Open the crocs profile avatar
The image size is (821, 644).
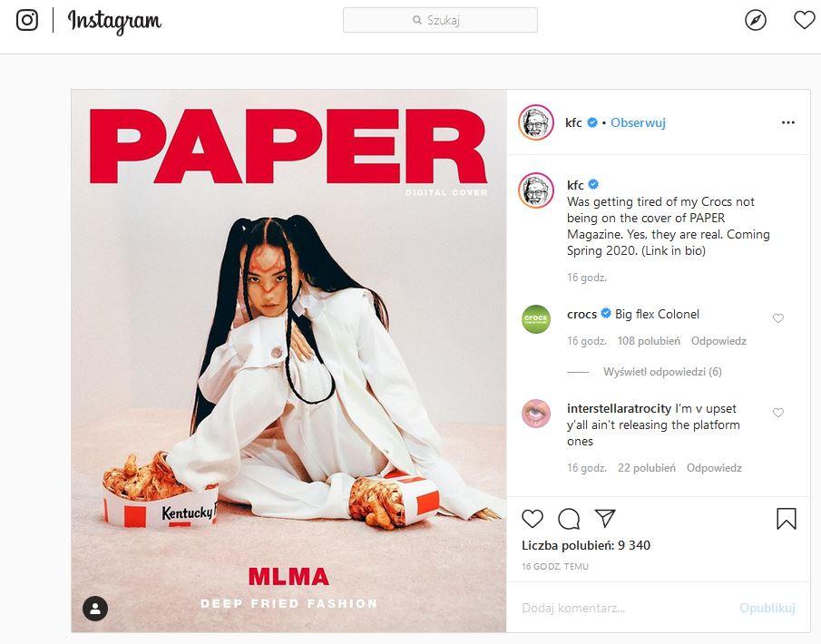tap(536, 319)
